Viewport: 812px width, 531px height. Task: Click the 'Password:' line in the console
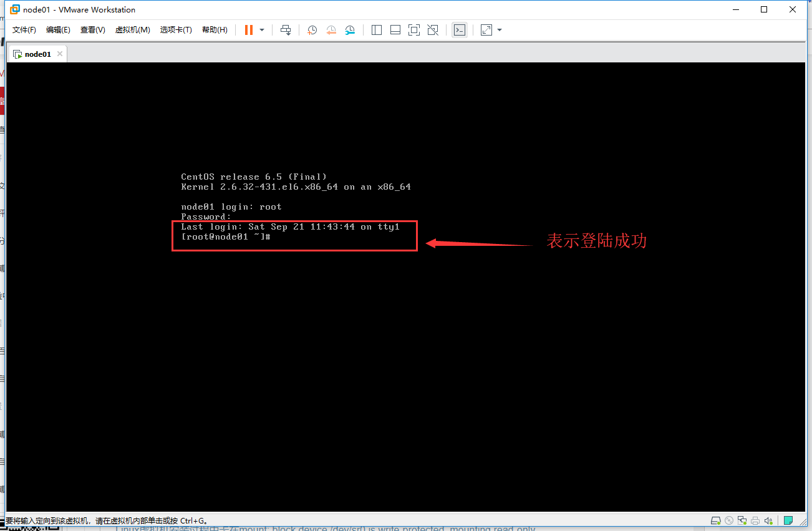[206, 217]
